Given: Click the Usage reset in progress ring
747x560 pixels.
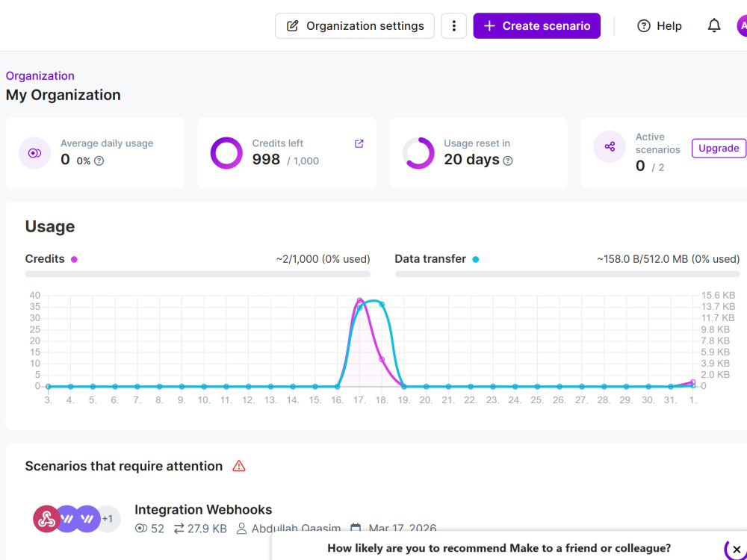Looking at the screenshot, I should coord(418,153).
